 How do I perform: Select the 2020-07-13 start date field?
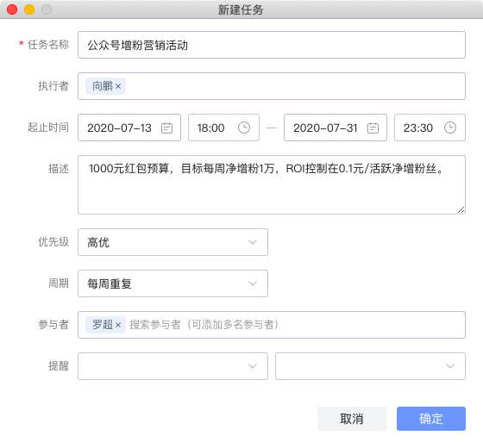(x=129, y=128)
